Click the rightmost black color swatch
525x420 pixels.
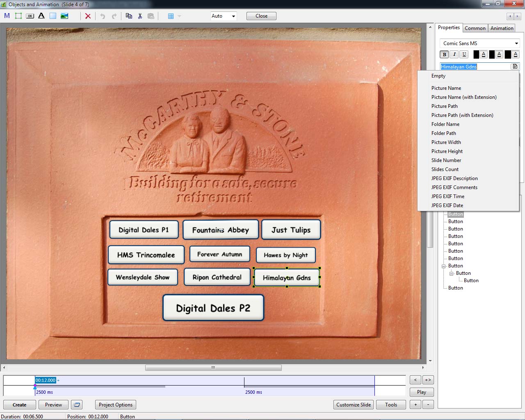pyautogui.click(x=508, y=54)
